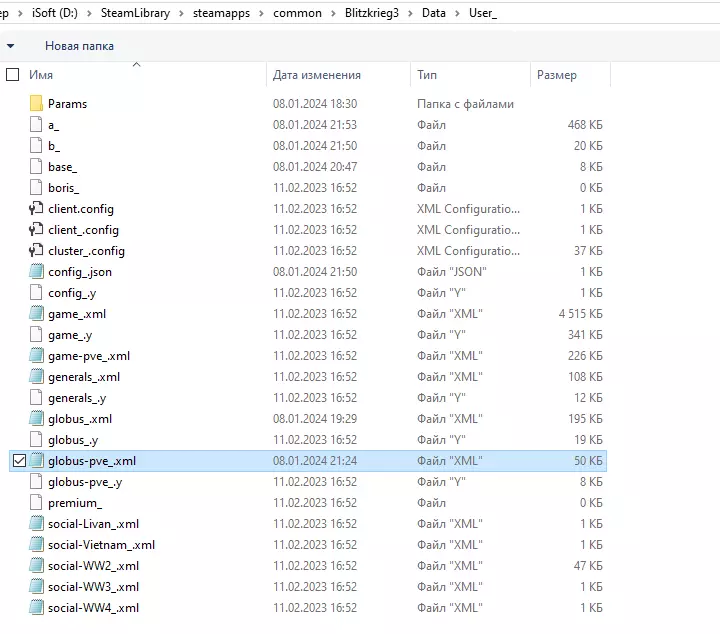Click the social-Vietnam_.xml file icon
The width and height of the screenshot is (720, 634).
click(36, 544)
